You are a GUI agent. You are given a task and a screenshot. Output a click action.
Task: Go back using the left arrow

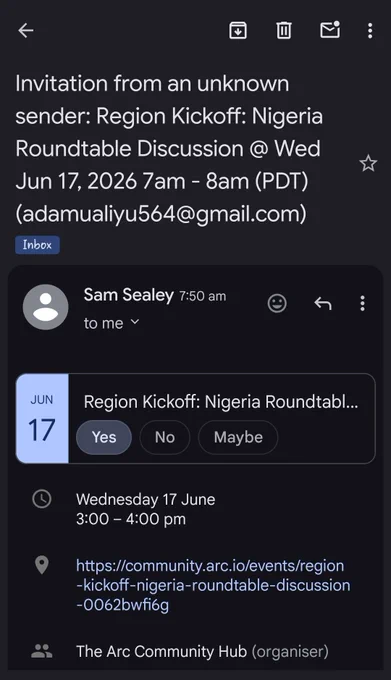(x=26, y=30)
